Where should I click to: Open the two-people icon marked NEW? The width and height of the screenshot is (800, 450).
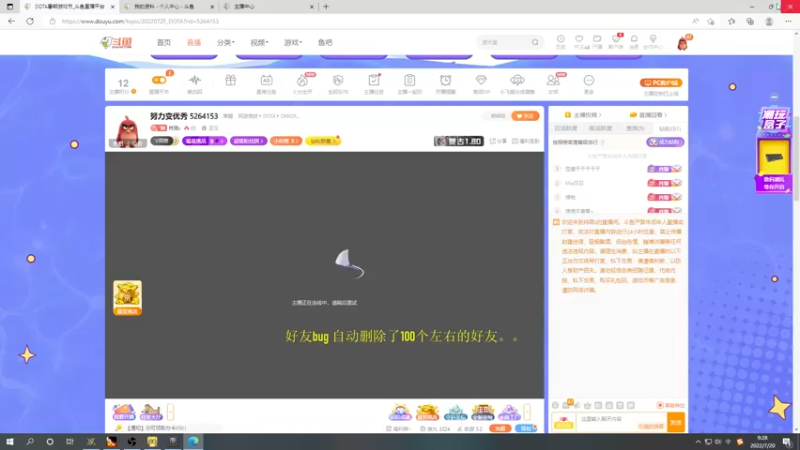[x=553, y=80]
